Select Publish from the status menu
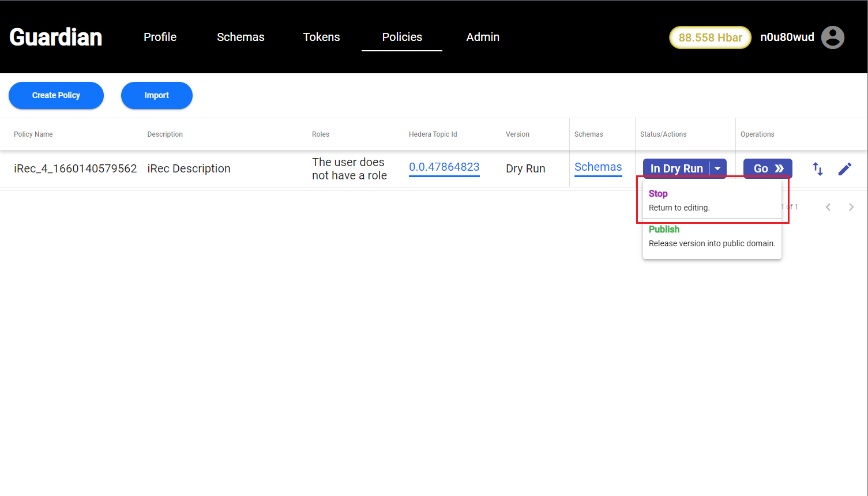868x496 pixels. [x=712, y=236]
